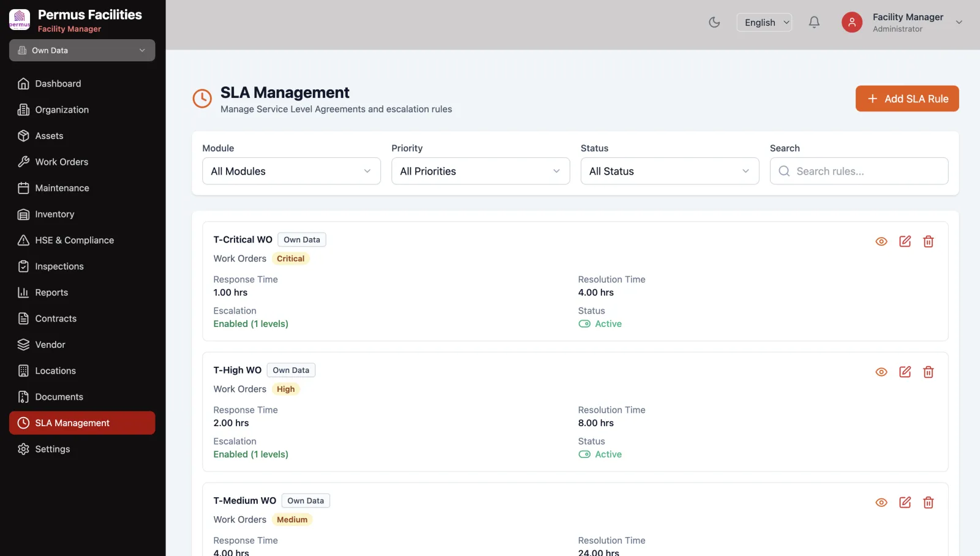Click the T-Medium WO rule title

pos(244,500)
